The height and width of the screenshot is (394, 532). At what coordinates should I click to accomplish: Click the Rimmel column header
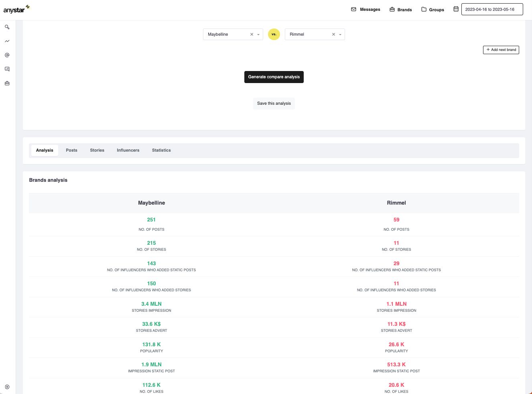point(396,203)
